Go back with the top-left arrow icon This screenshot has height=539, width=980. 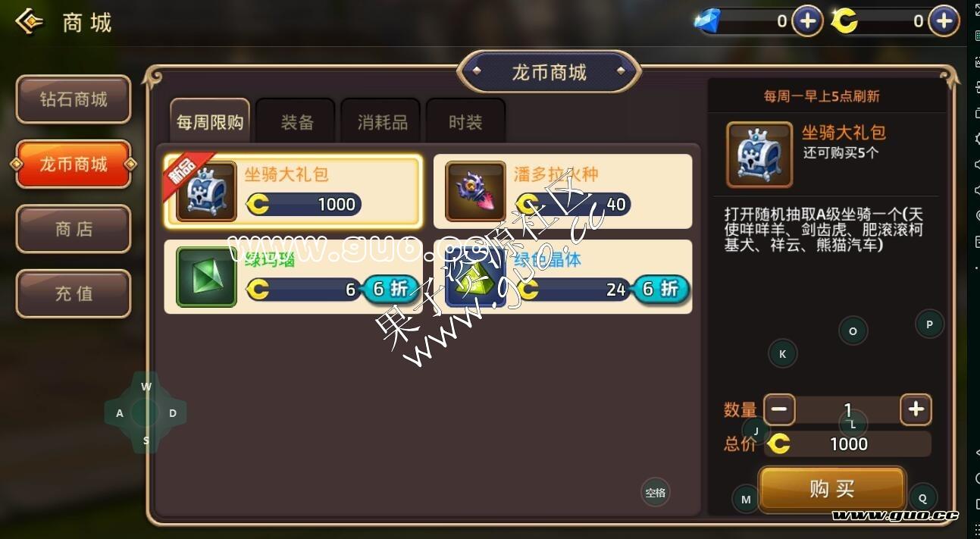click(29, 22)
